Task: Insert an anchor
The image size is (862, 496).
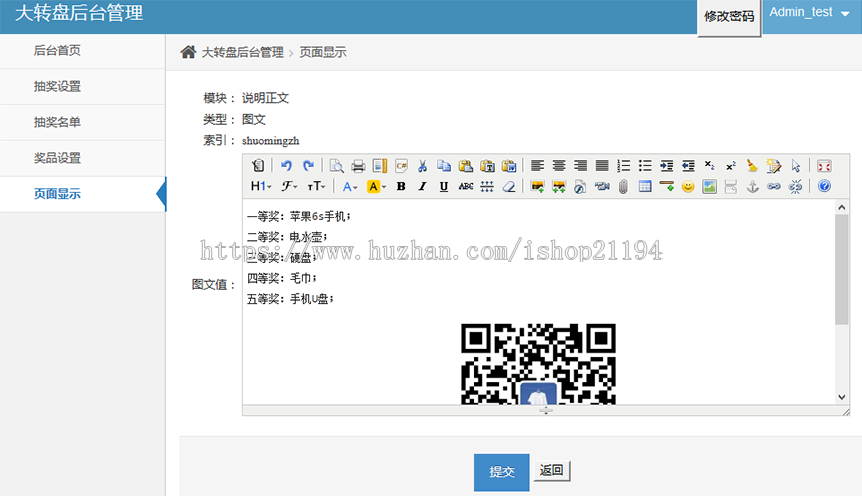Action: click(753, 186)
